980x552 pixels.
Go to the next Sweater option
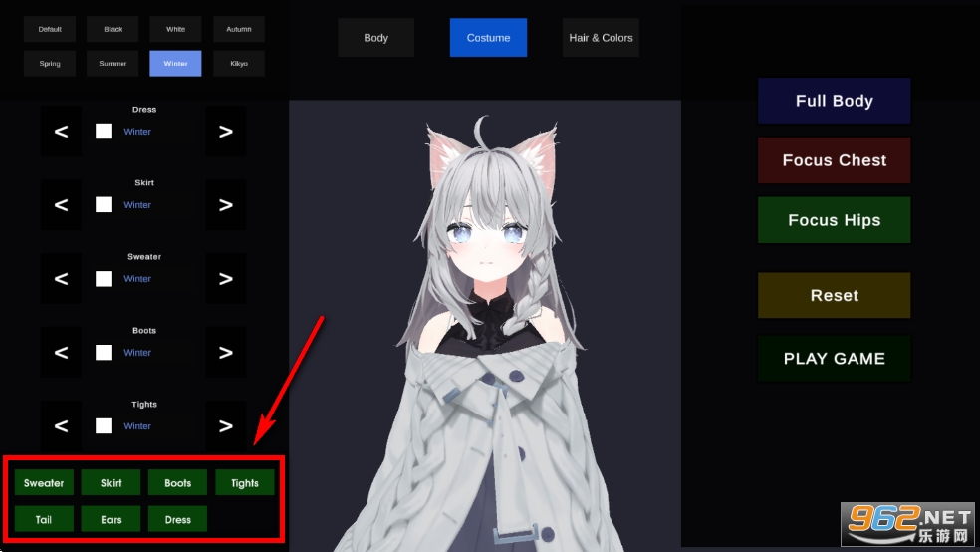click(226, 279)
